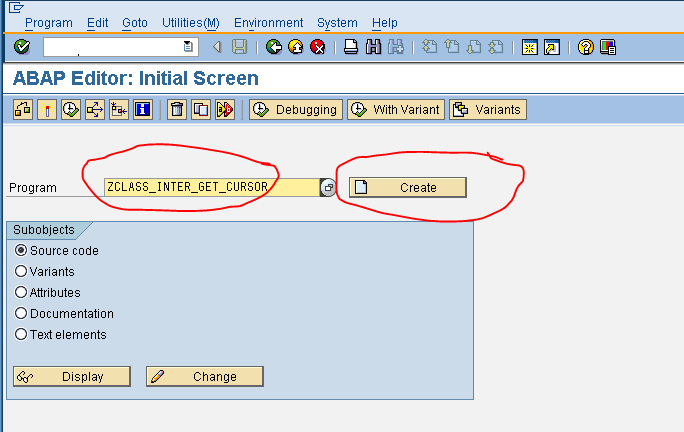Click the Create New Session icon
The height and width of the screenshot is (432, 684).
point(530,47)
